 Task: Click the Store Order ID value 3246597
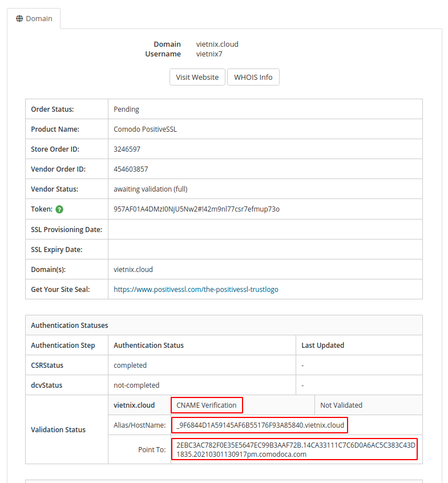pos(127,149)
